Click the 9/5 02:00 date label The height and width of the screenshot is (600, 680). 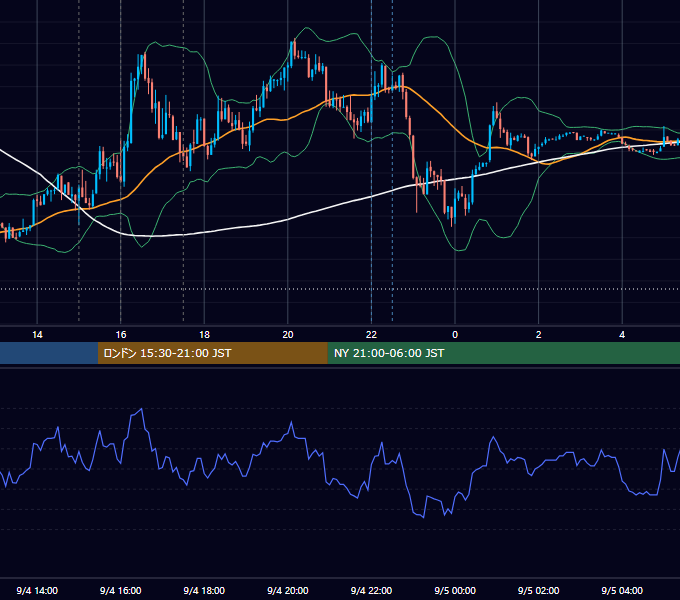[x=539, y=590]
